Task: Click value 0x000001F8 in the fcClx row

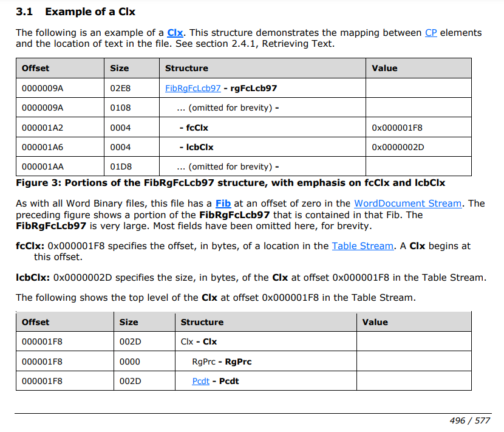Action: point(397,128)
